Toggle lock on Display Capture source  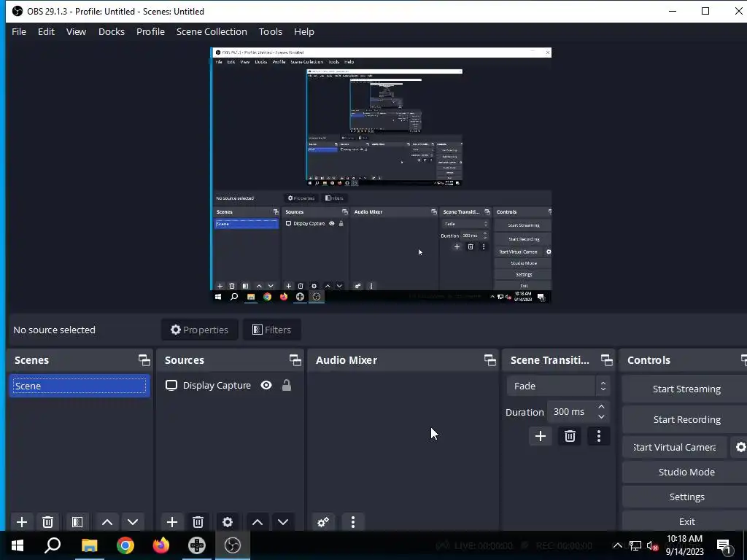tap(286, 385)
